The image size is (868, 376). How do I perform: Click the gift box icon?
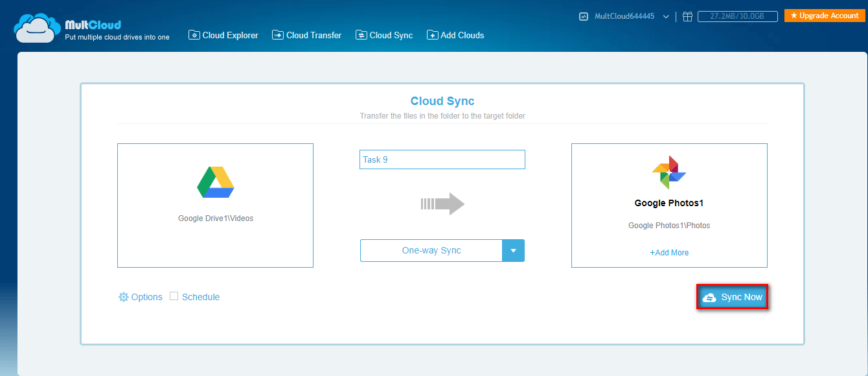pos(687,16)
